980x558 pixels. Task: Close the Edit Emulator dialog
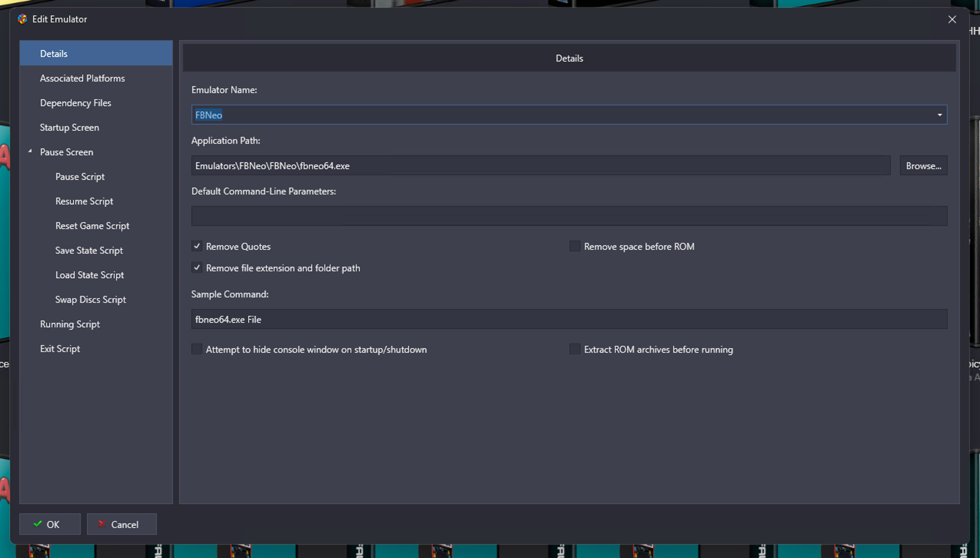[952, 19]
